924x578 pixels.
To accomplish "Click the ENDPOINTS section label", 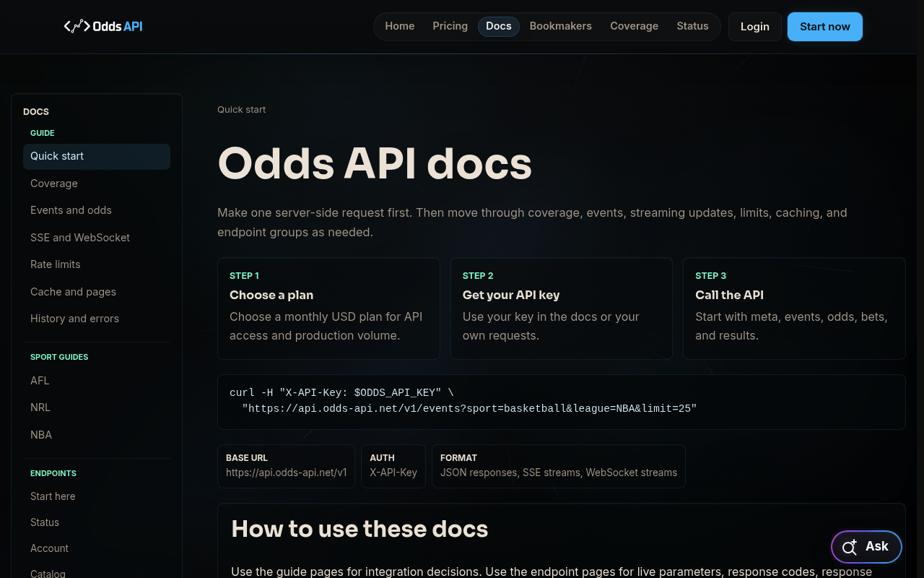I will point(53,473).
